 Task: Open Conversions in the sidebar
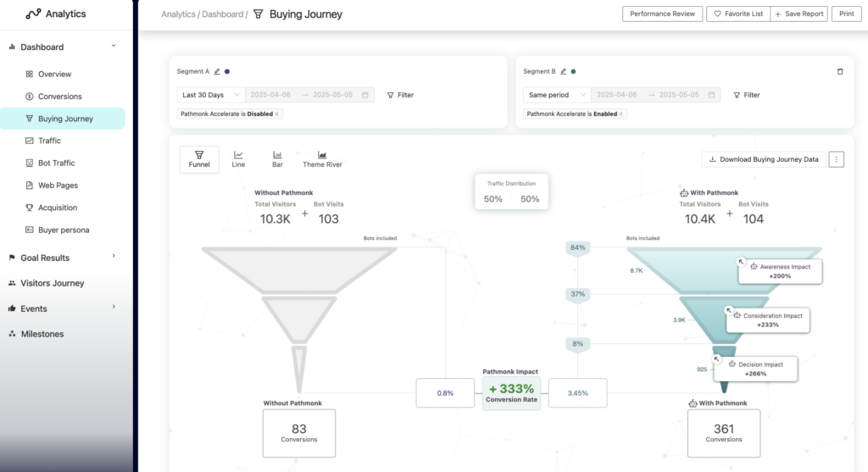[x=59, y=97]
